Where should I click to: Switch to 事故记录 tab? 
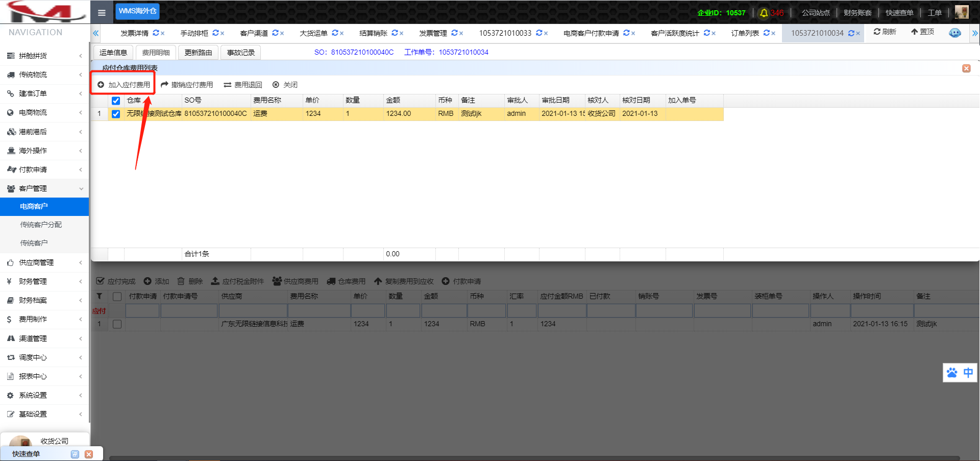[241, 53]
